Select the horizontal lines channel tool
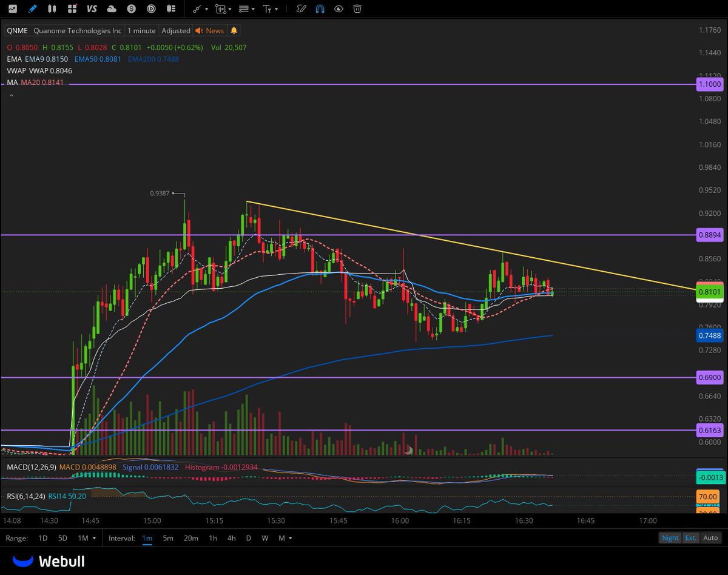This screenshot has height=575, width=728. (243, 8)
